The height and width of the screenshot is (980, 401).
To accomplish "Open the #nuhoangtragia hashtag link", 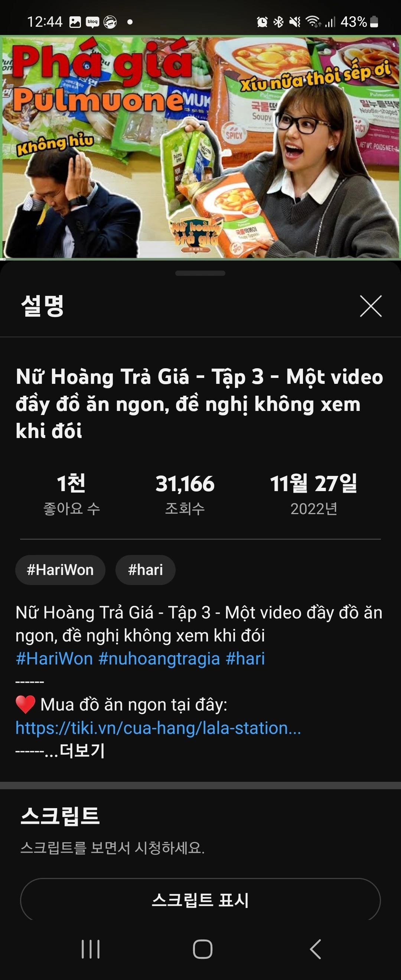I will pos(159,658).
